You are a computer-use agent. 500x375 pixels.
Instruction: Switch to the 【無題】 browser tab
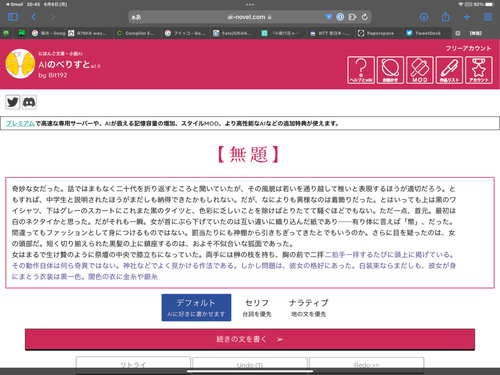475,33
